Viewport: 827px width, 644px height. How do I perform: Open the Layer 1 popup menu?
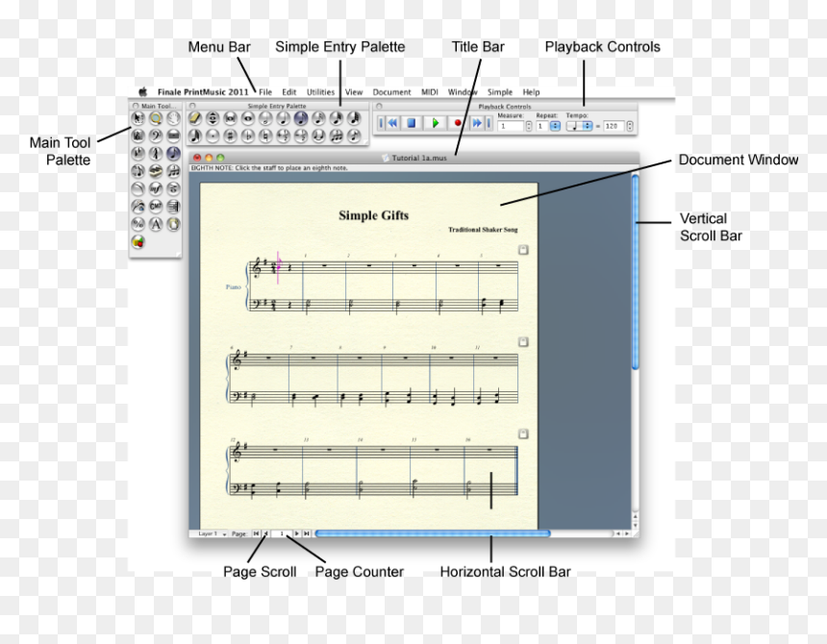click(211, 533)
